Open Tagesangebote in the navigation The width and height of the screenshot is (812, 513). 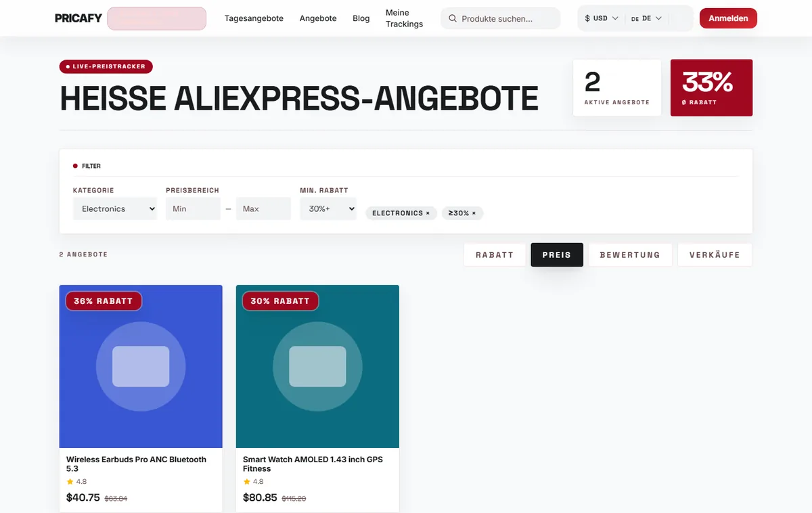254,18
